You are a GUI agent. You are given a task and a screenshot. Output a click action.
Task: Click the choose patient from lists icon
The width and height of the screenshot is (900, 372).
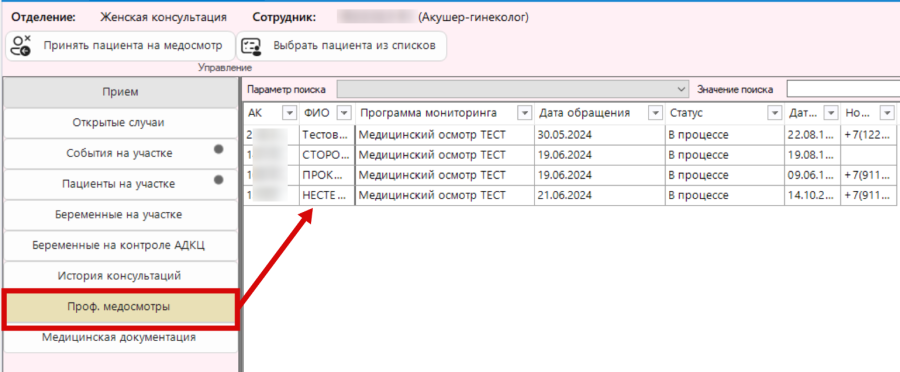(251, 46)
